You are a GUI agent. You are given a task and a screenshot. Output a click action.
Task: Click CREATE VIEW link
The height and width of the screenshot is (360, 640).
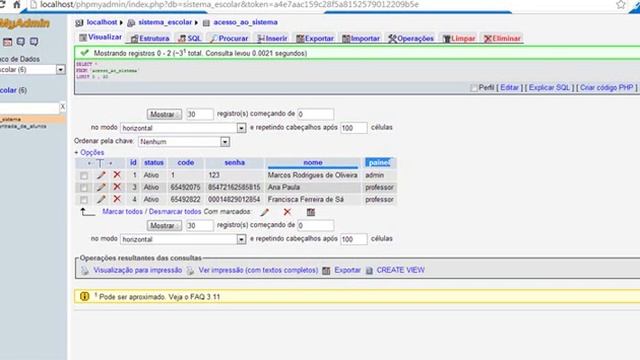(400, 270)
